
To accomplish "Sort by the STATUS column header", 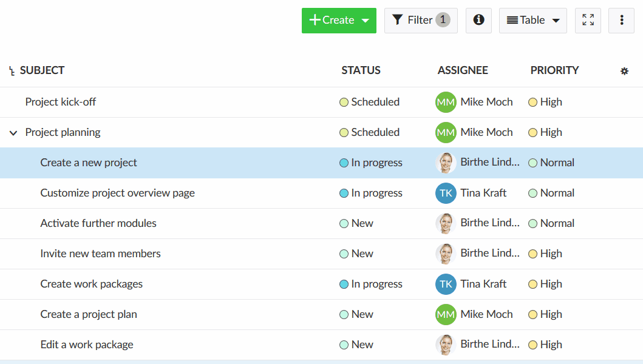I will click(x=361, y=70).
